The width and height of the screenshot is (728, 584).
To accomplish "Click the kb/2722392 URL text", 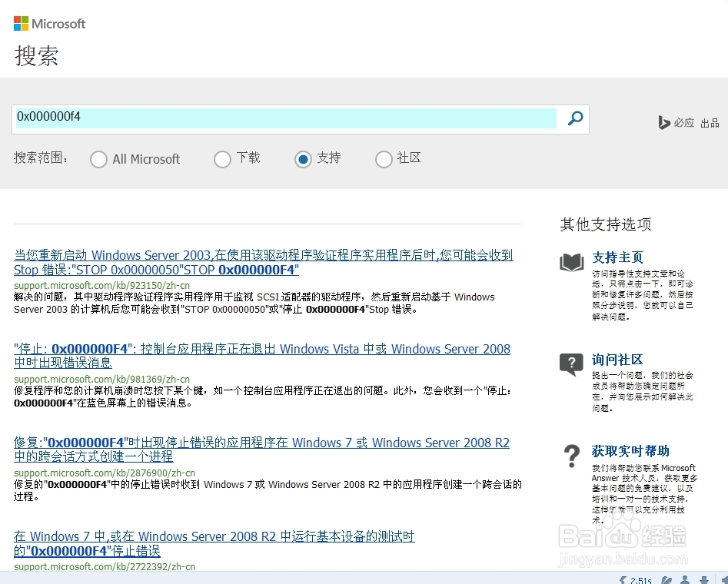I will (105, 567).
